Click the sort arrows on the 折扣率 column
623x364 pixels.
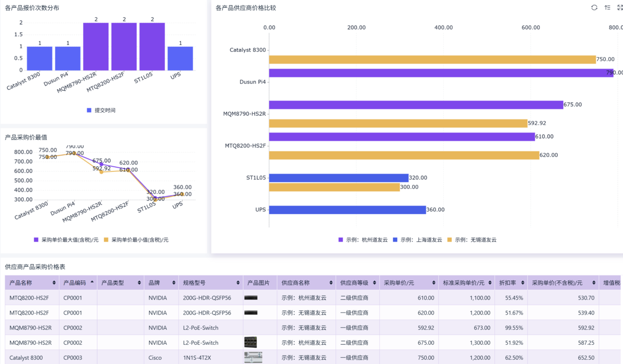click(521, 283)
